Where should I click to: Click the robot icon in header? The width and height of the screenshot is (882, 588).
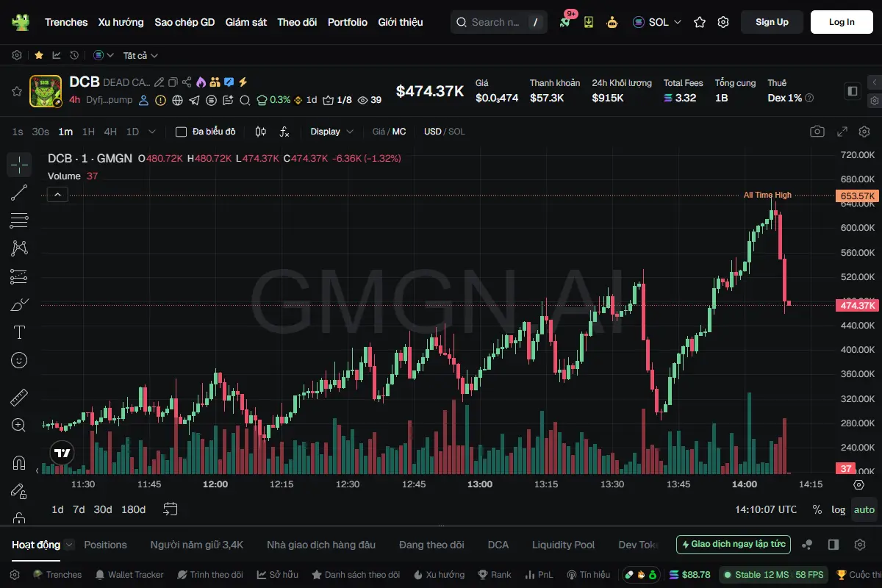(x=612, y=22)
